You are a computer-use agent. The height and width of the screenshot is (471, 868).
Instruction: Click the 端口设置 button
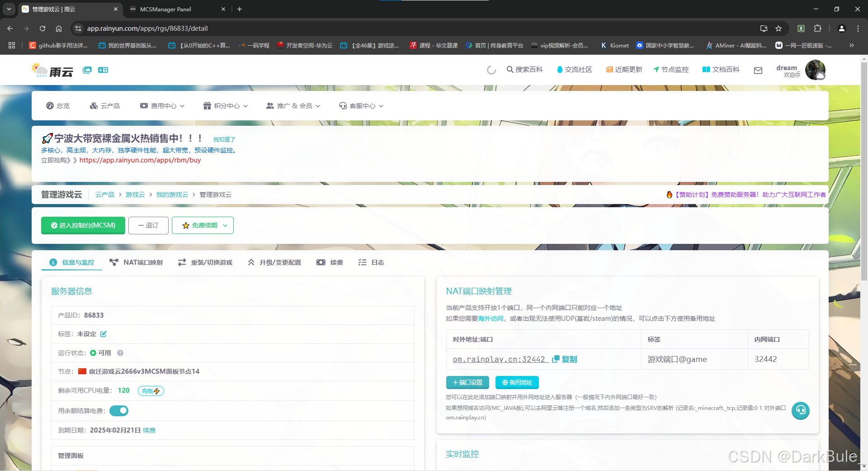(x=467, y=382)
